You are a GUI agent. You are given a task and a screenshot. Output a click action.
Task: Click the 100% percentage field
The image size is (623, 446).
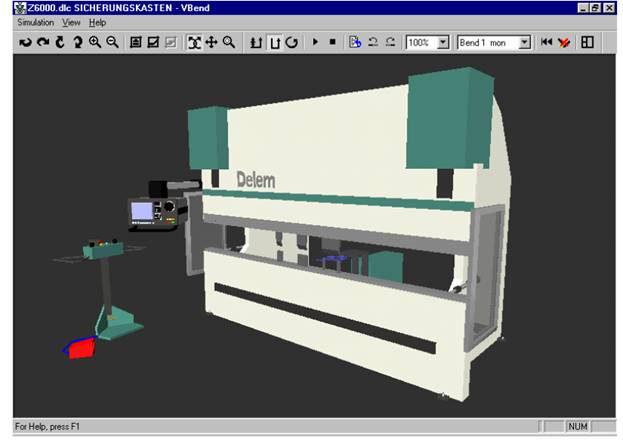(x=422, y=42)
